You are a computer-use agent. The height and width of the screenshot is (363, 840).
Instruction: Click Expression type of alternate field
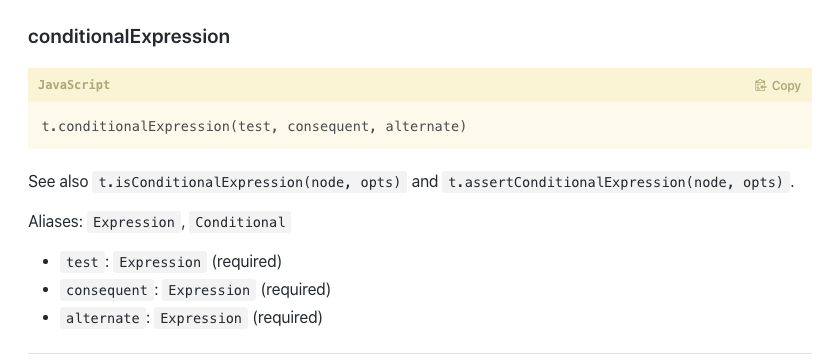coord(201,318)
